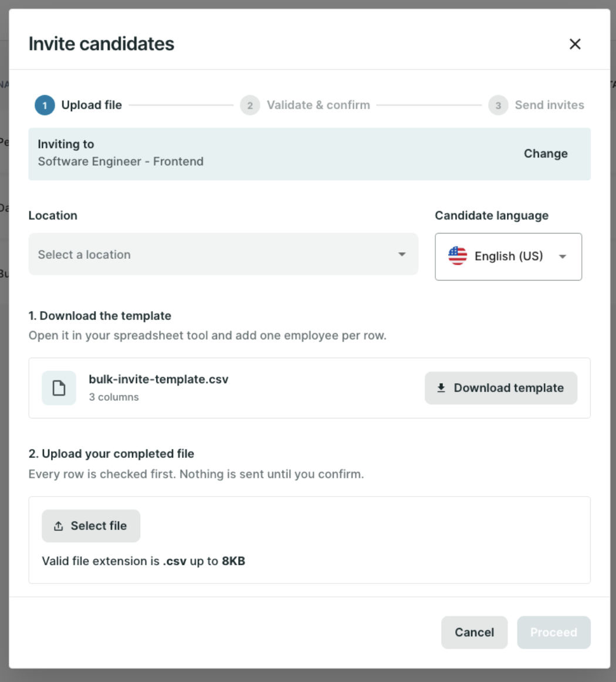Click the step 3 circle icon

[498, 105]
